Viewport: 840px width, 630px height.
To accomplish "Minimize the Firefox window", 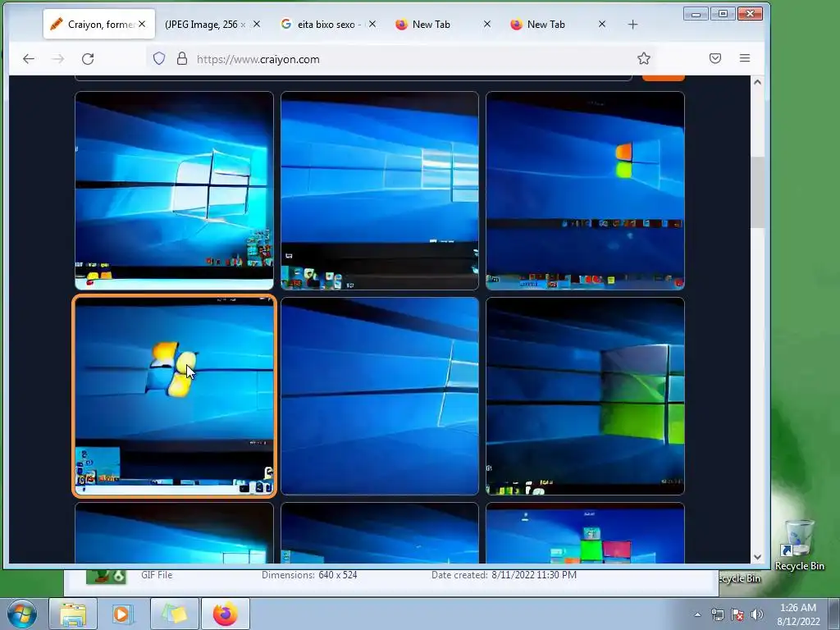I will [696, 14].
